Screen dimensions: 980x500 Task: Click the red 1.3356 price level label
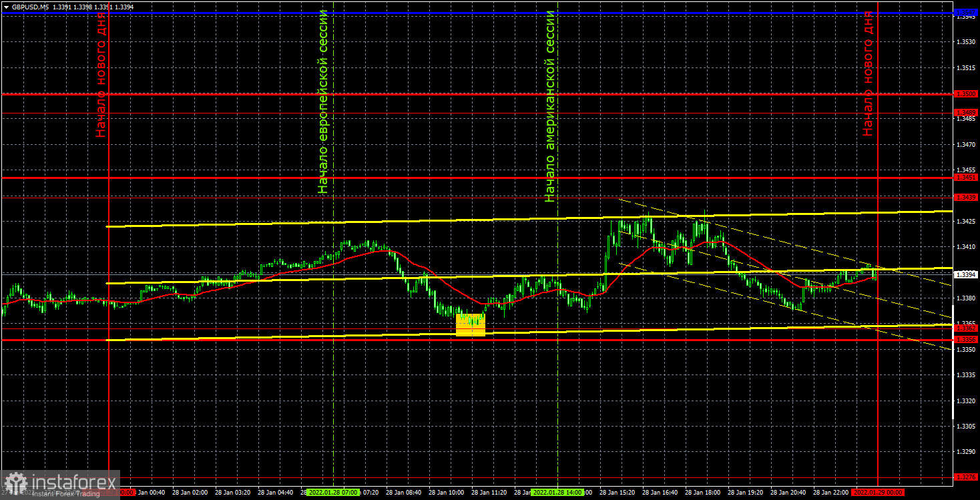coord(966,340)
